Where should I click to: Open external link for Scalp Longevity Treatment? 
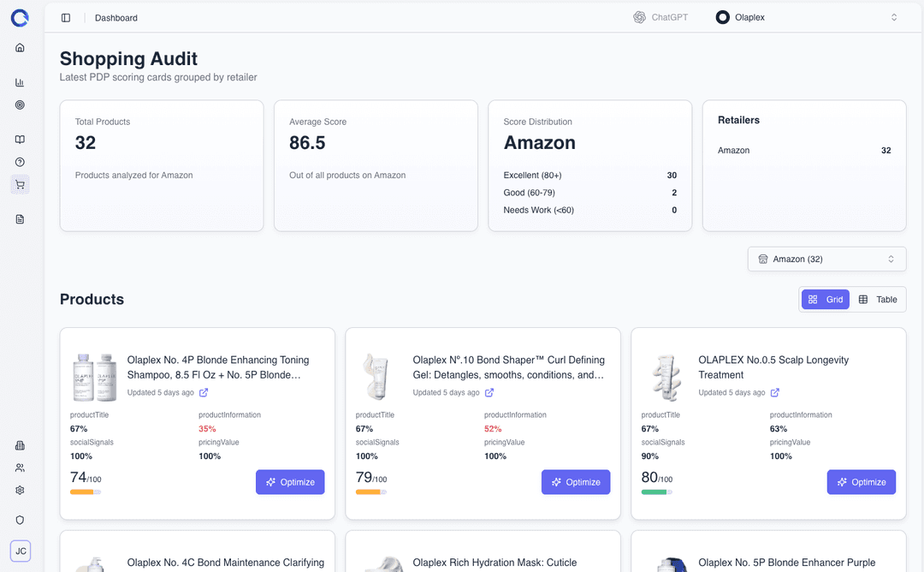775,393
